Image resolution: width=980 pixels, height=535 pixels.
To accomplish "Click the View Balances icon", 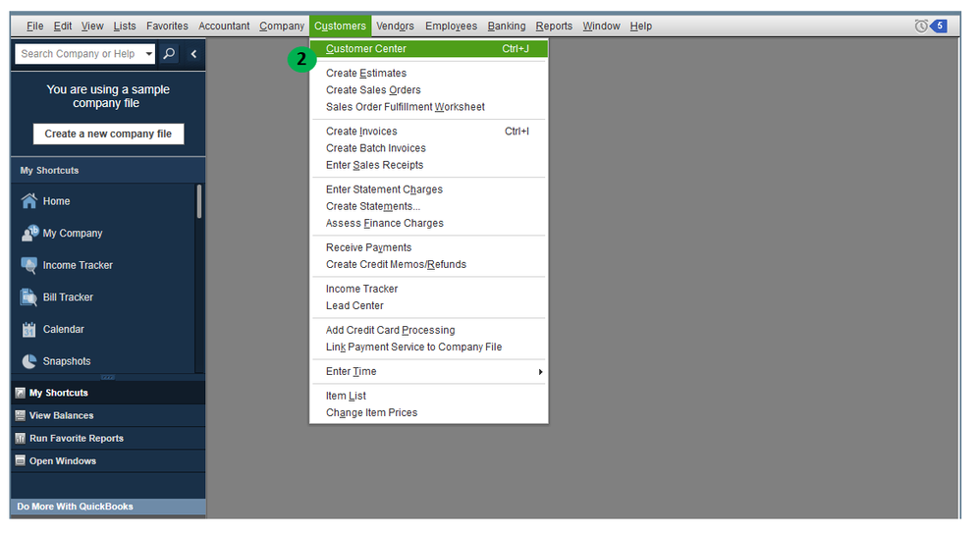I will (20, 415).
